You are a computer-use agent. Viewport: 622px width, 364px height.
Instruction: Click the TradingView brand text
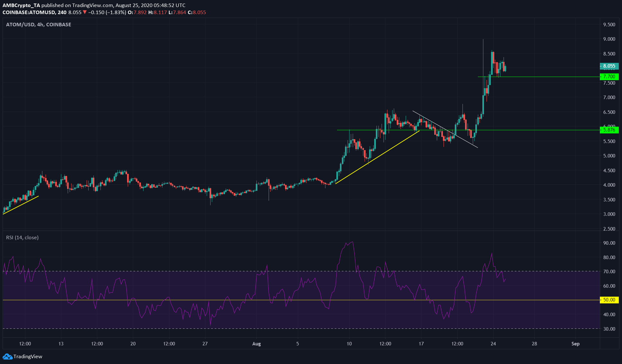click(28, 356)
